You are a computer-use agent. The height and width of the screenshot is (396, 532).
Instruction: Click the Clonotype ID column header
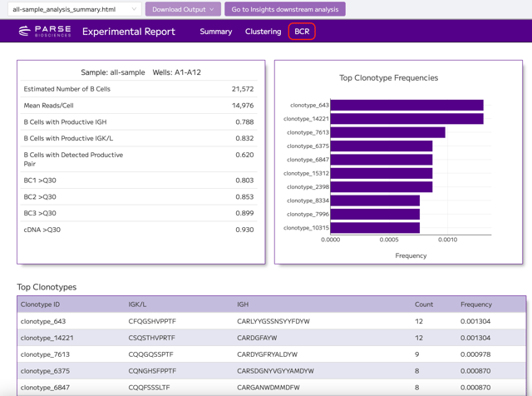click(40, 304)
